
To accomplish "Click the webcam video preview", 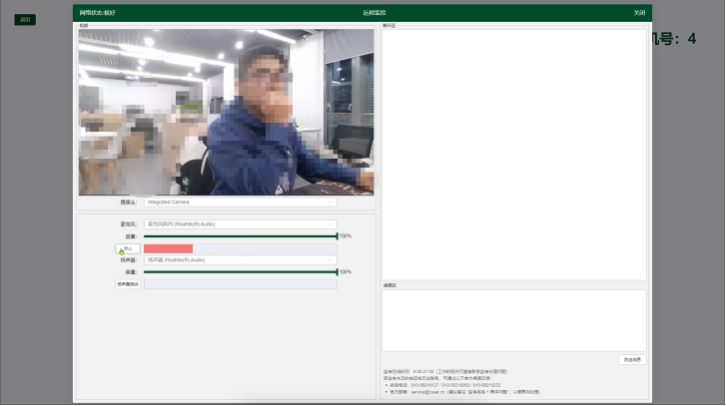I will coord(226,111).
